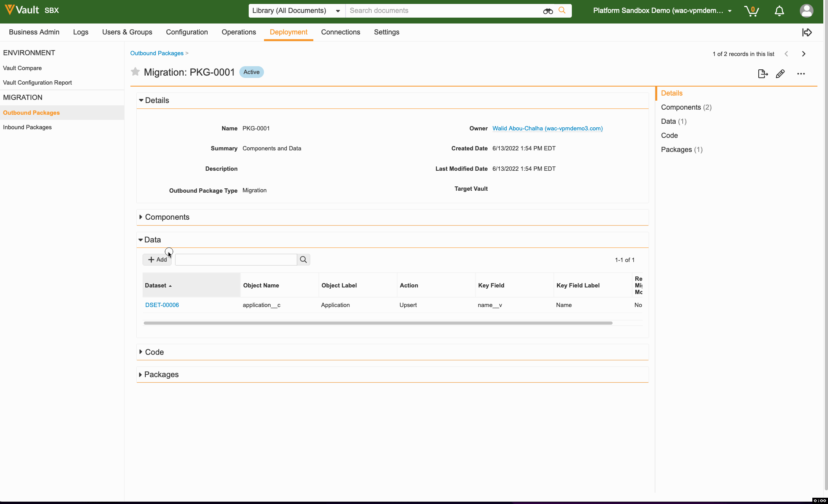This screenshot has height=504, width=828.
Task: Open the DSET-00006 dataset link
Action: point(162,305)
